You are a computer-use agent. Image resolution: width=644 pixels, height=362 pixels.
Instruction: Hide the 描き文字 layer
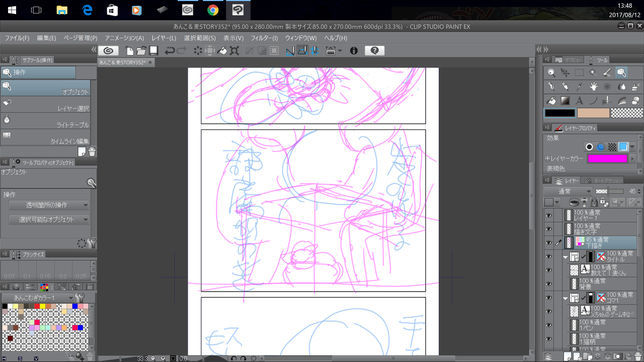pos(548,229)
